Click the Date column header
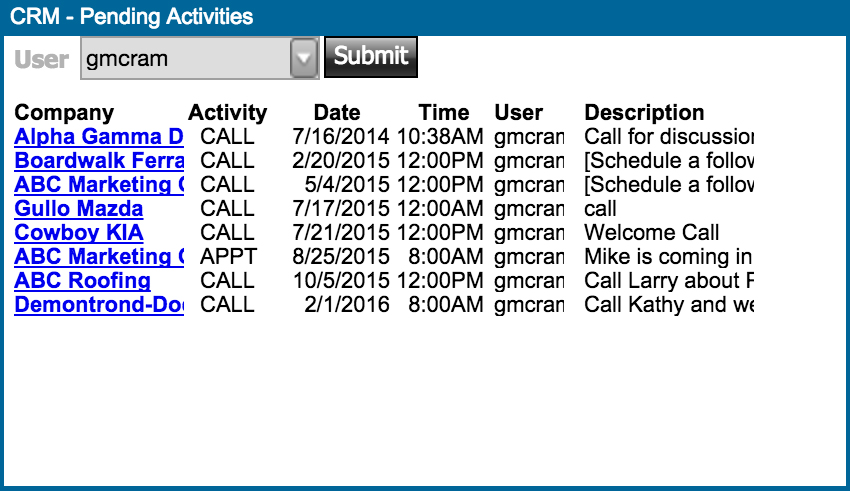Screen dimensions: 850x491 pyautogui.click(x=337, y=113)
